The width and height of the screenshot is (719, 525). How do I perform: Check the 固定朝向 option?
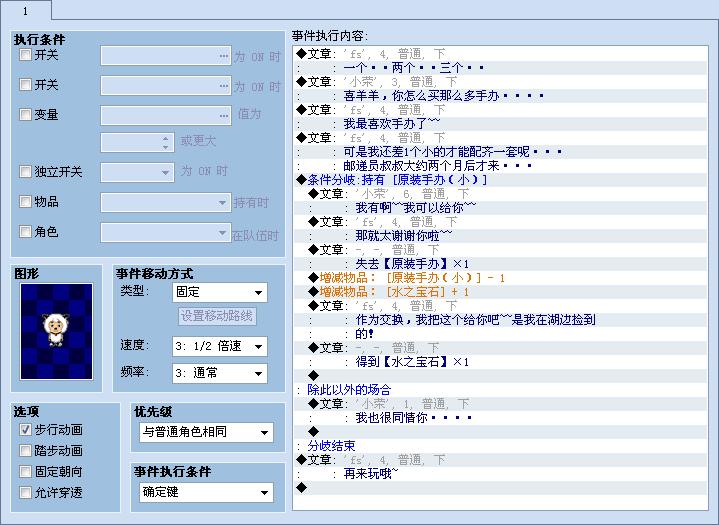pyautogui.click(x=25, y=471)
